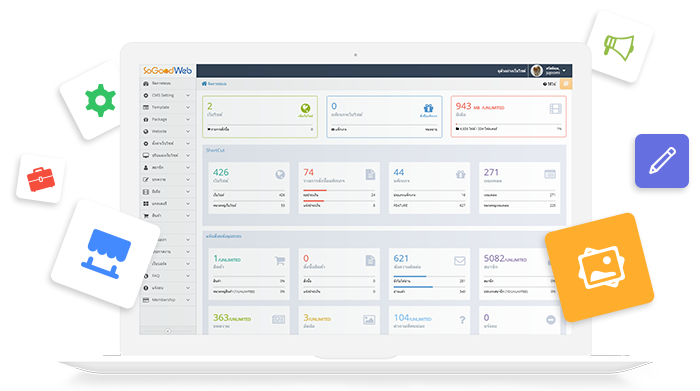Open the FAQ menu item
This screenshot has height=391, width=700.
167,276
